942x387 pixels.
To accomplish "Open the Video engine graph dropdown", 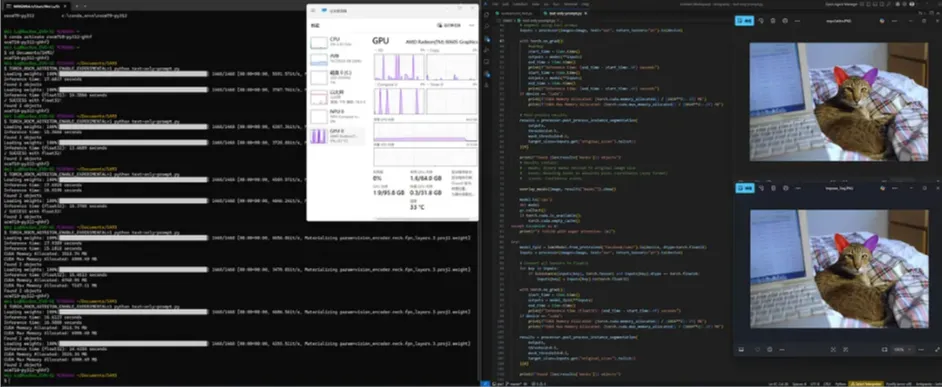I will [435, 85].
